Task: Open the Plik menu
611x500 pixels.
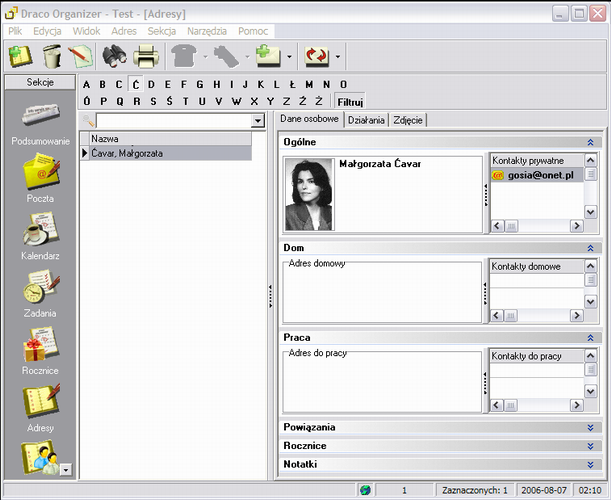Action: point(15,31)
